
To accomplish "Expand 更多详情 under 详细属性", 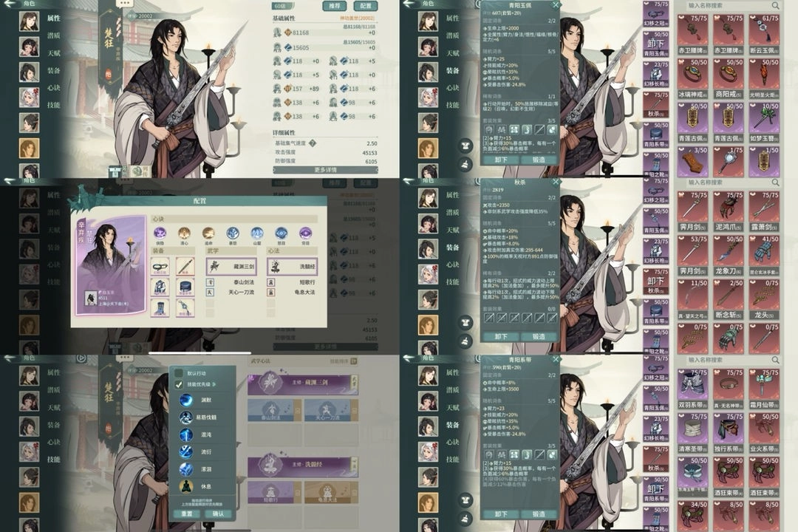I will point(335,169).
